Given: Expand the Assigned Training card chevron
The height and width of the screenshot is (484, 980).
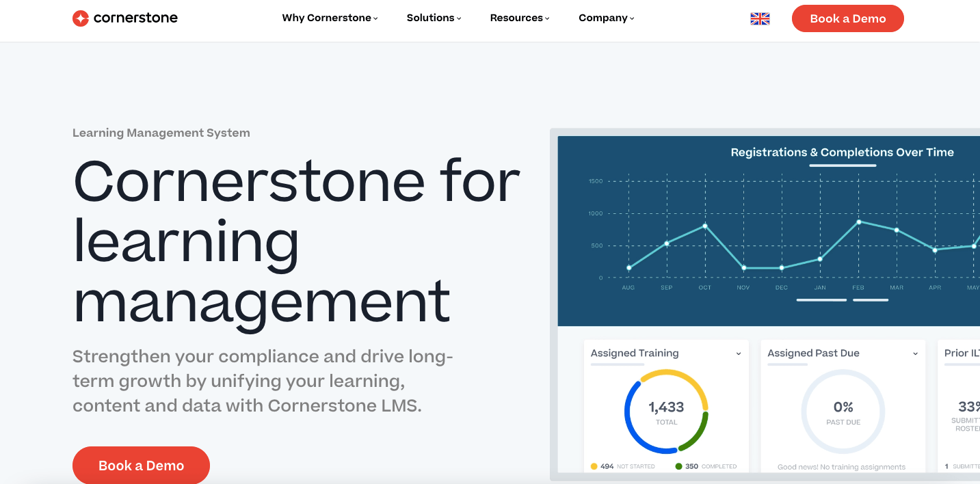Looking at the screenshot, I should (x=739, y=353).
